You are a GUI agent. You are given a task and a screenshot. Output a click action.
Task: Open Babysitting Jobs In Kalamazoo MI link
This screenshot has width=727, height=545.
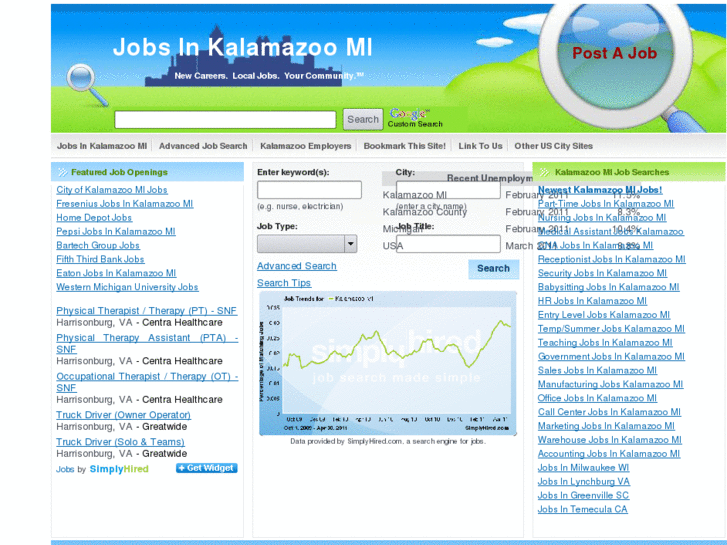click(608, 288)
